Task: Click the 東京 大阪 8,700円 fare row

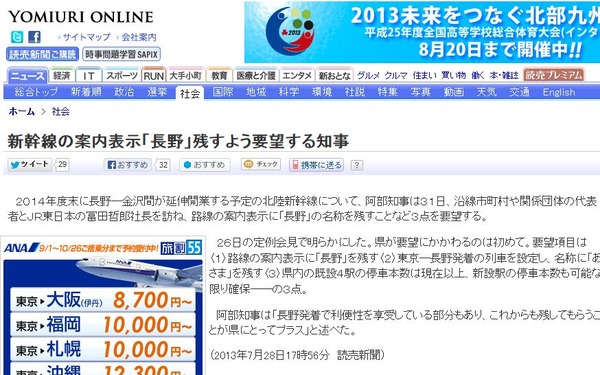Action: [103, 300]
